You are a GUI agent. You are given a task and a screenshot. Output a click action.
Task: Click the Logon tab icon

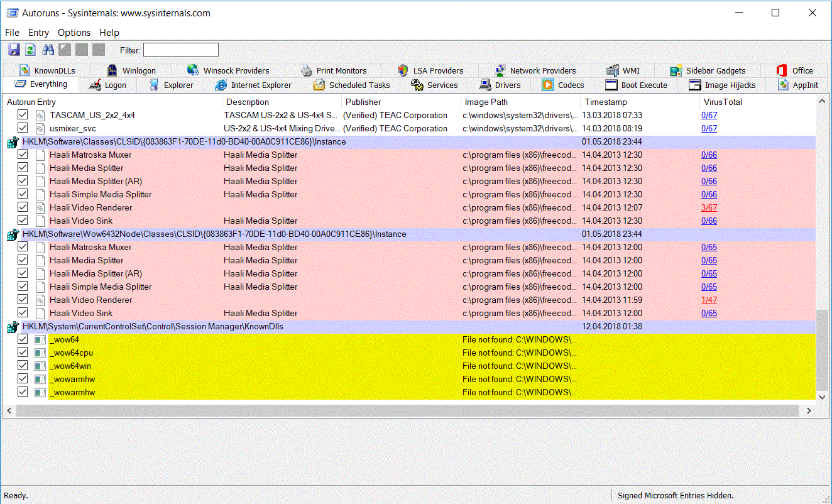95,85
